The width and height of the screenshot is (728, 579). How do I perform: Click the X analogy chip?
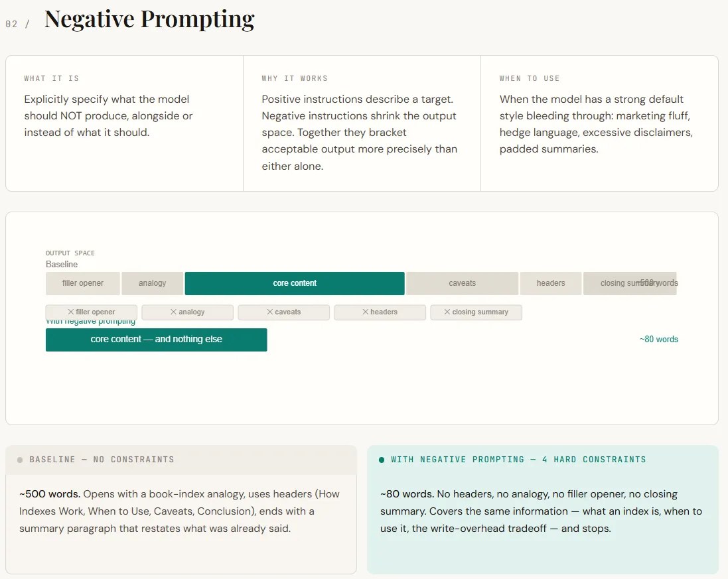(188, 312)
